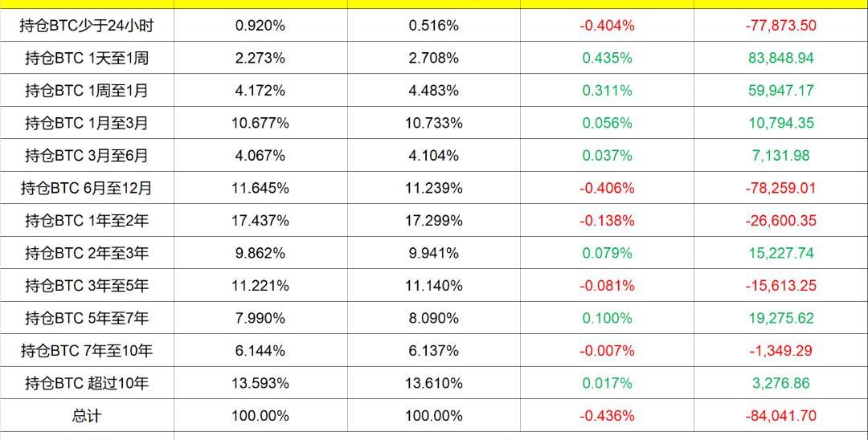The width and height of the screenshot is (868, 440).
Task: Select the 4.067% cell
Action: point(260,156)
